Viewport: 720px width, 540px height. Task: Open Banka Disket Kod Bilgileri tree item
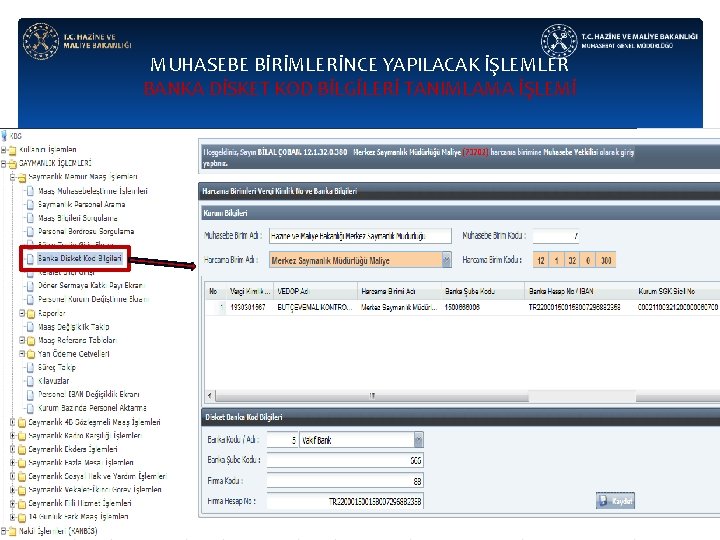(x=79, y=258)
